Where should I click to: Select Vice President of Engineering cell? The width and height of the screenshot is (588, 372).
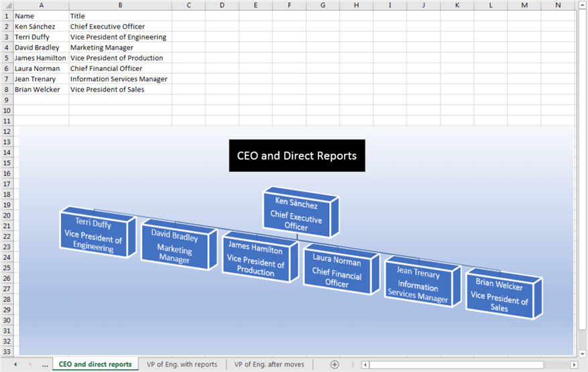tap(121, 37)
